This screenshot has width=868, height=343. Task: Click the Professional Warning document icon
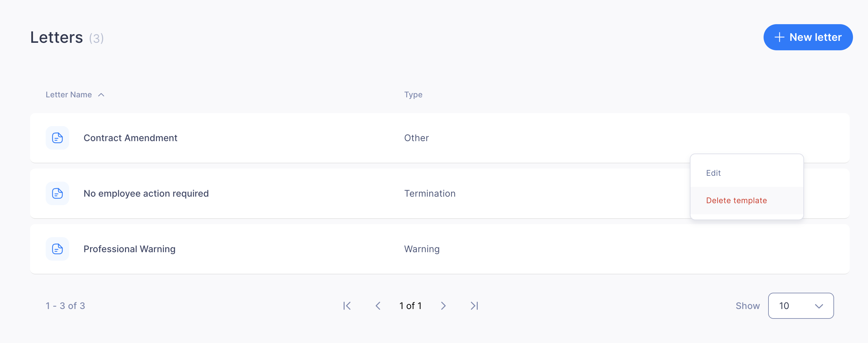(x=57, y=249)
